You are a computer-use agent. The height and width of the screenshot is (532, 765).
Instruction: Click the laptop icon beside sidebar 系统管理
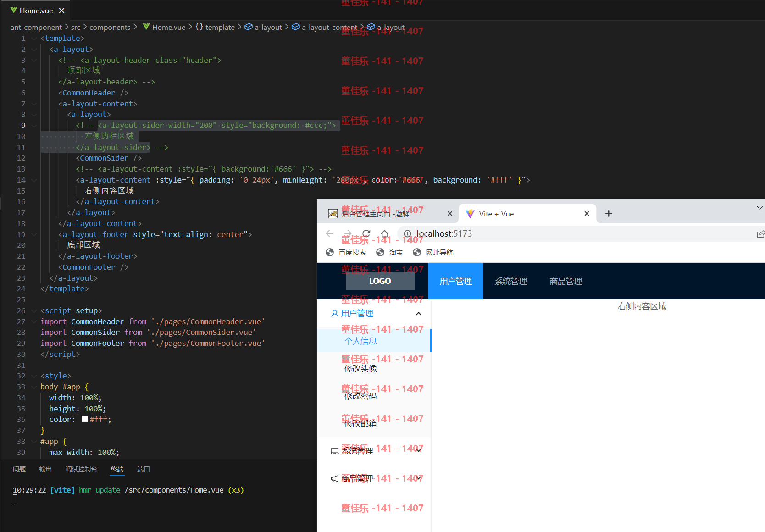[335, 451]
